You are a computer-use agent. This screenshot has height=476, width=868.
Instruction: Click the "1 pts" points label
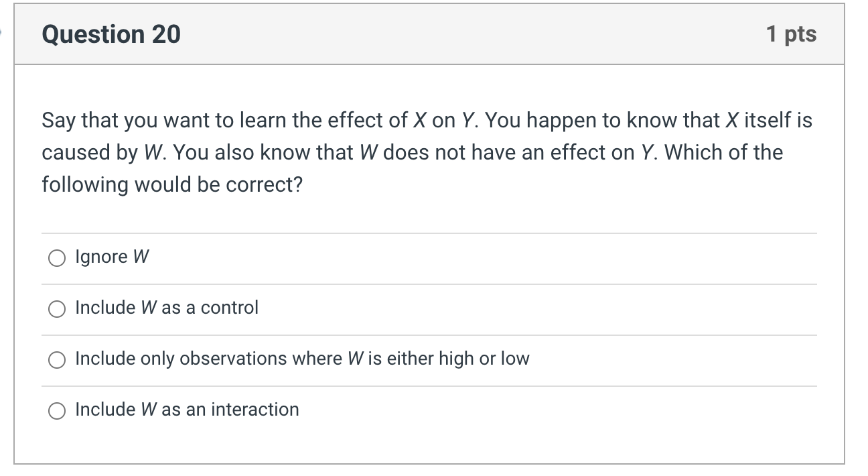pyautogui.click(x=792, y=34)
